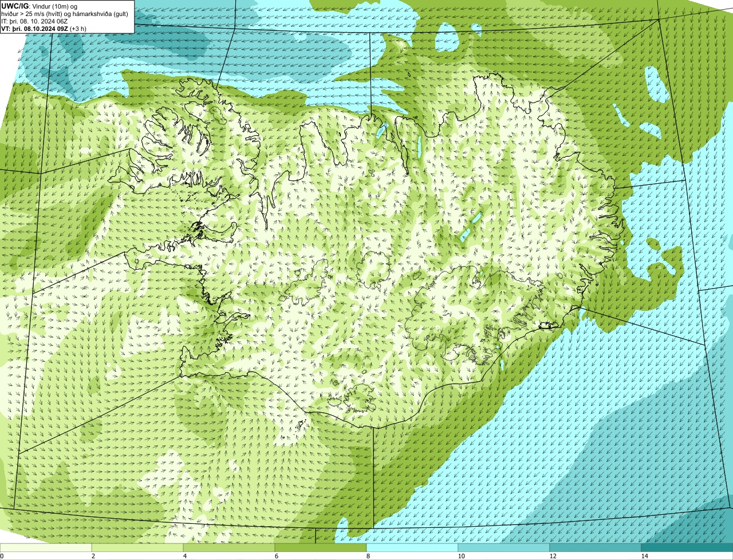This screenshot has width=733, height=560.
Task: Click the 0–2 m/s pale yellow scale segment
Action: pos(46,548)
